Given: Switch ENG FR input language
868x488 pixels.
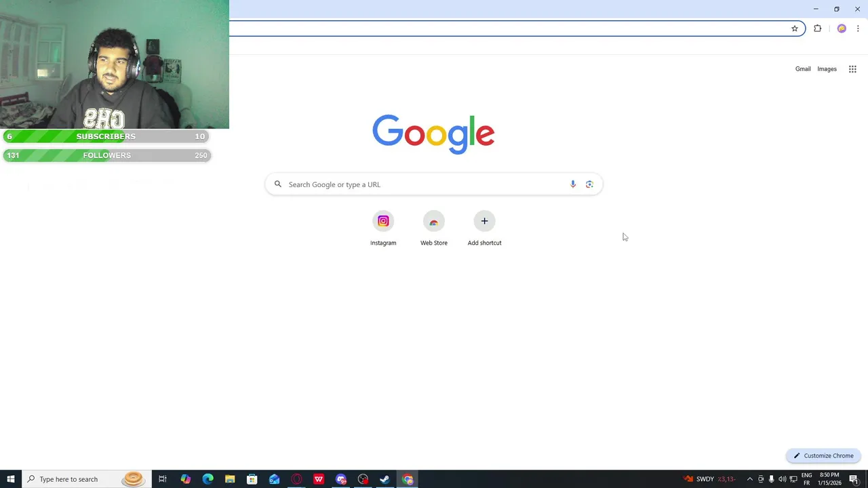Looking at the screenshot, I should point(807,479).
